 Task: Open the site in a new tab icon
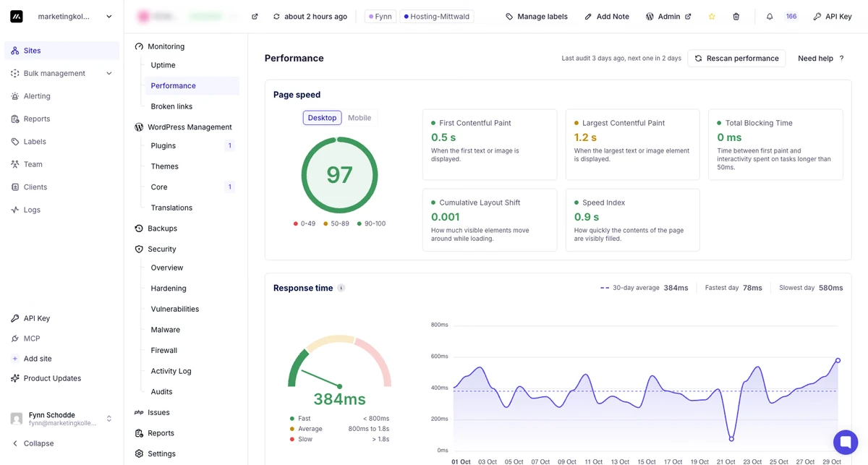[255, 17]
